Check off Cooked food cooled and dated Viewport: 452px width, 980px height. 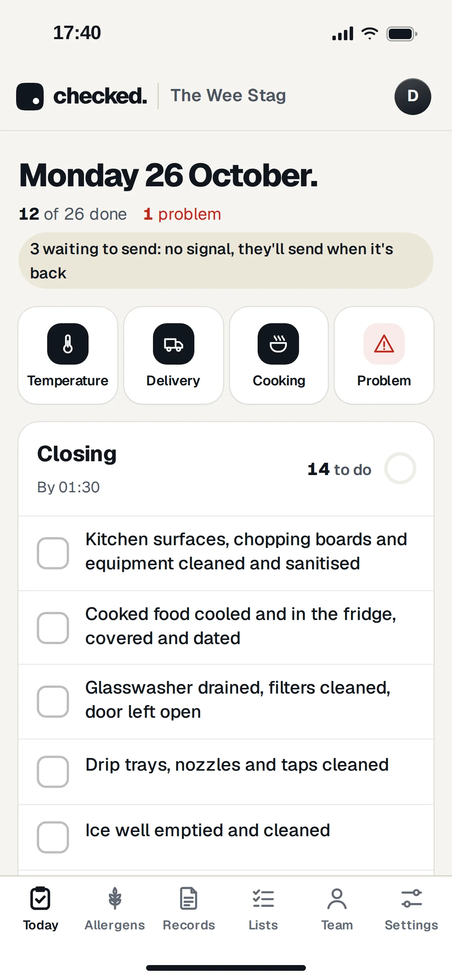(53, 628)
